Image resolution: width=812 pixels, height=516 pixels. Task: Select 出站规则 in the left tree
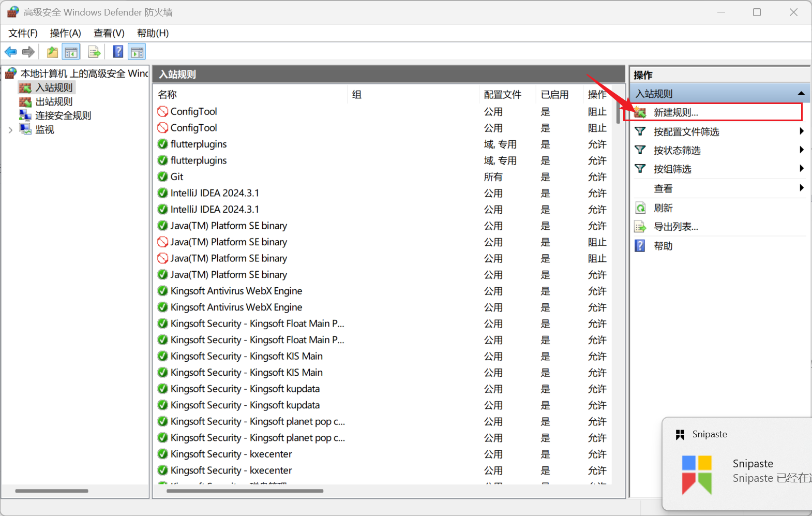click(x=54, y=101)
